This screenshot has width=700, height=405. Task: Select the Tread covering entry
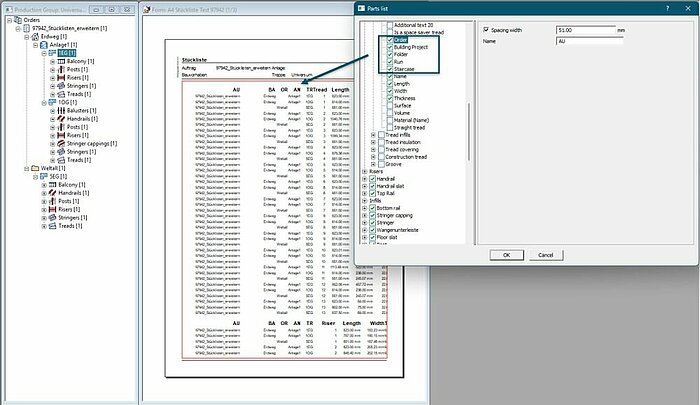point(402,150)
